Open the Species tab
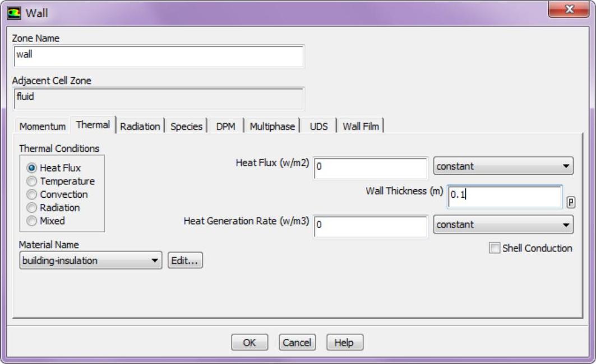Viewport: 596px width, 364px height. pos(186,127)
